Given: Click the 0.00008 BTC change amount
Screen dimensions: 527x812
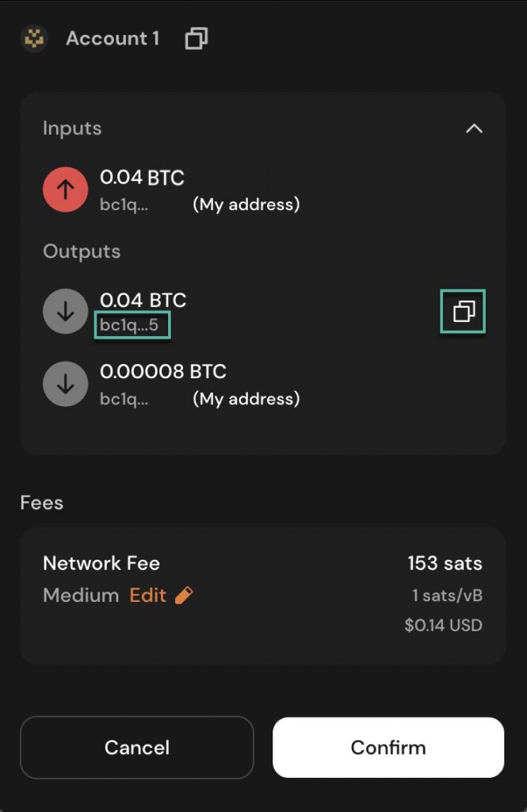Looking at the screenshot, I should click(x=163, y=371).
